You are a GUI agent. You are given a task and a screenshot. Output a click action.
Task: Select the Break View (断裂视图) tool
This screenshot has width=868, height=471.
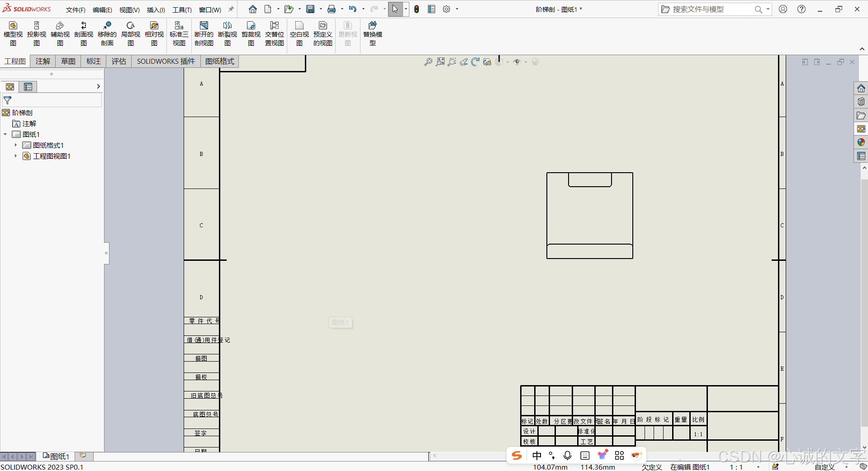click(228, 33)
